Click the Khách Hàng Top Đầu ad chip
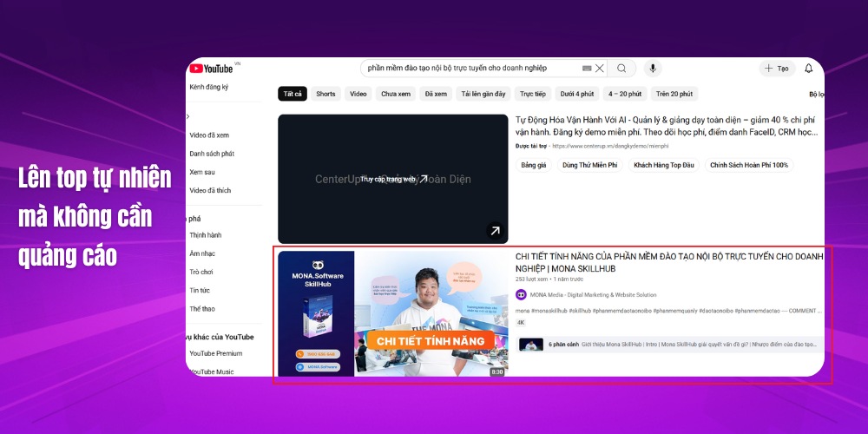 [664, 165]
